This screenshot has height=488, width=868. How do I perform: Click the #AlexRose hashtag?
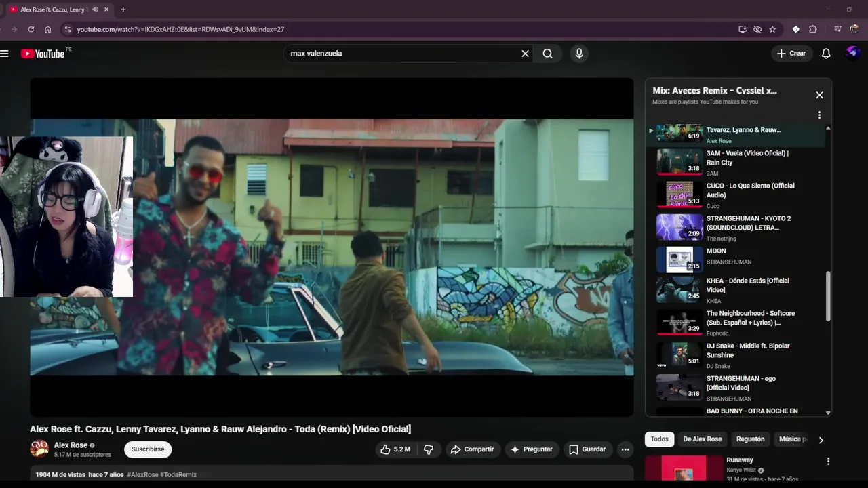[x=142, y=475]
